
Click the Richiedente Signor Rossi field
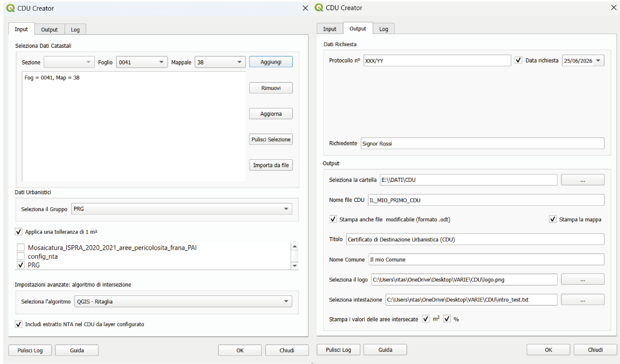pyautogui.click(x=482, y=143)
